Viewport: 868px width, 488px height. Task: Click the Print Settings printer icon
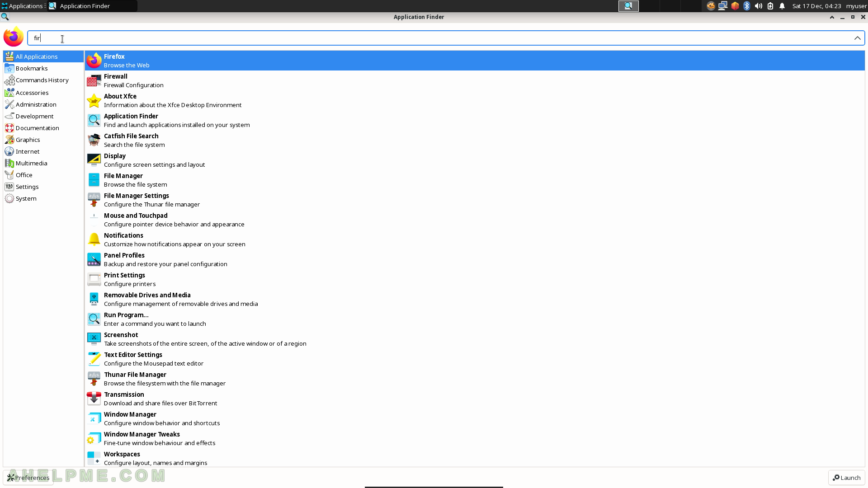tap(94, 279)
